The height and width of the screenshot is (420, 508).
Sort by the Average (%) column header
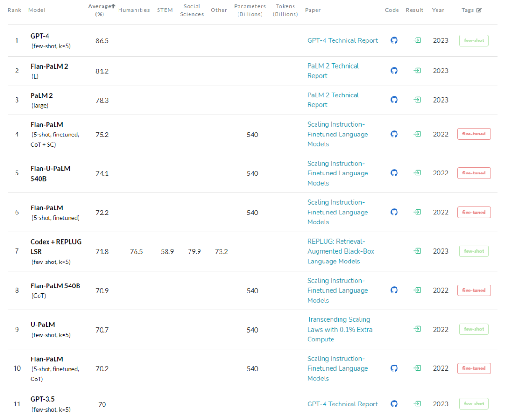tap(102, 10)
